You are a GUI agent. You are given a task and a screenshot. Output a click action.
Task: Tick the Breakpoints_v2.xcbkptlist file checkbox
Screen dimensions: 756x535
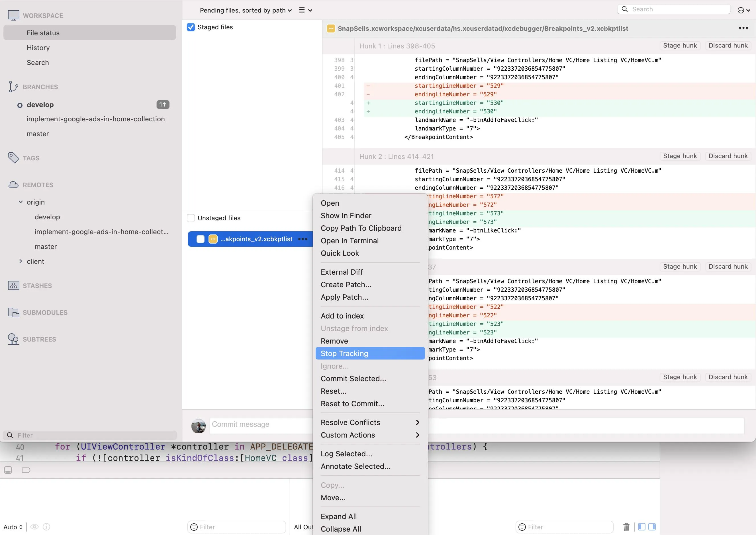click(200, 239)
